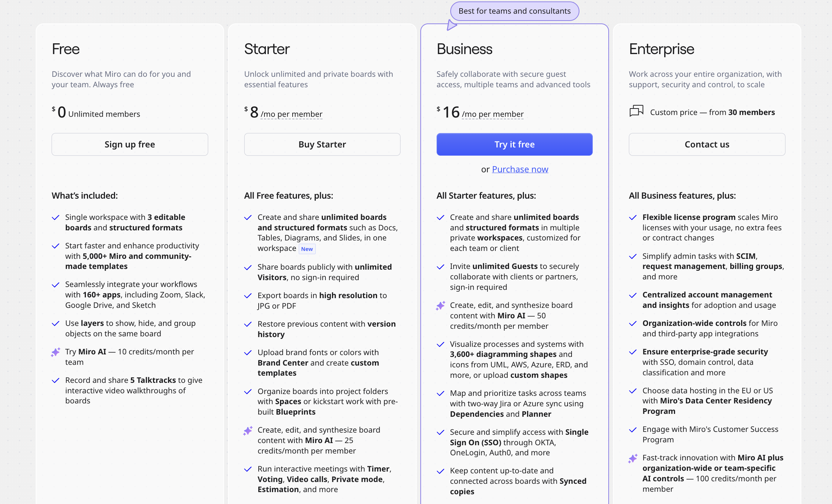
Task: Click the All Business features, plus: heading
Action: [x=682, y=195]
